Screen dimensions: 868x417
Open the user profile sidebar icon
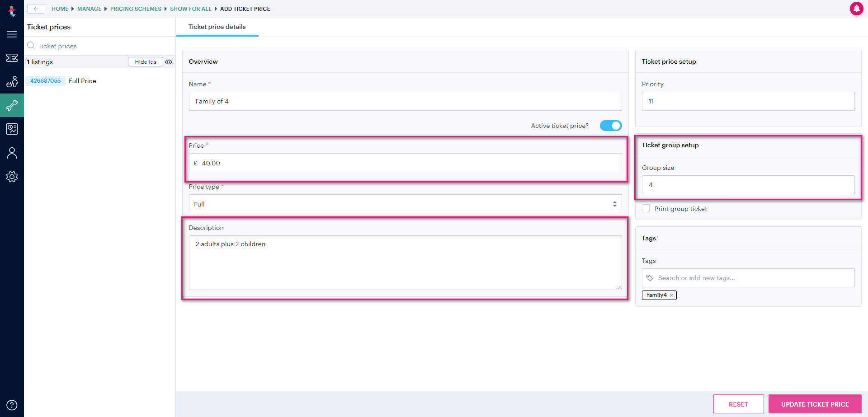coord(12,153)
